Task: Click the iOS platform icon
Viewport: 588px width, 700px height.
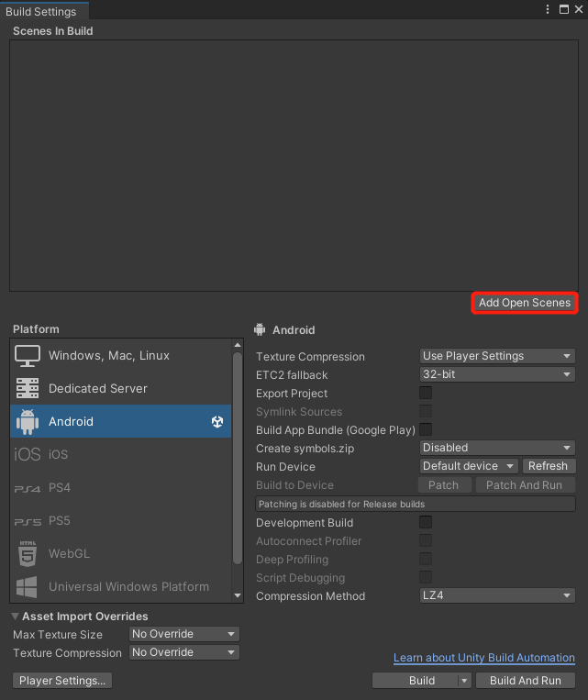Action: click(28, 454)
